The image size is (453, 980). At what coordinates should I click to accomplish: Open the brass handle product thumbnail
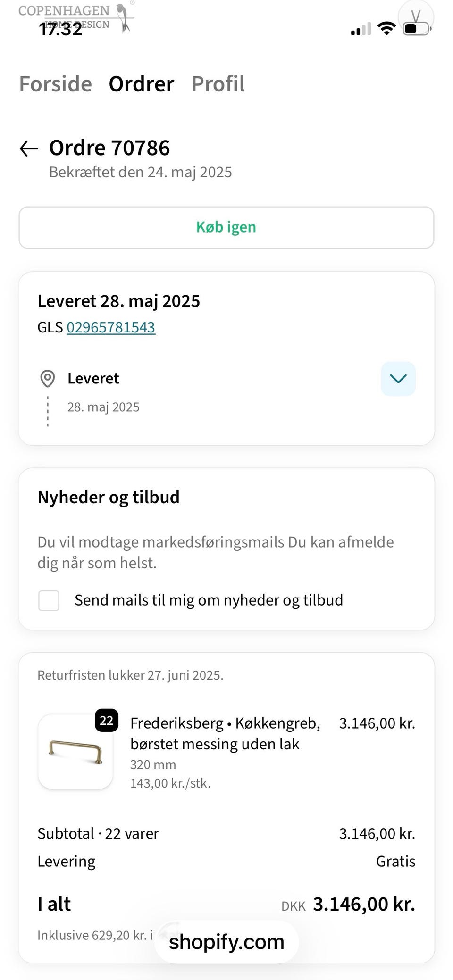75,751
